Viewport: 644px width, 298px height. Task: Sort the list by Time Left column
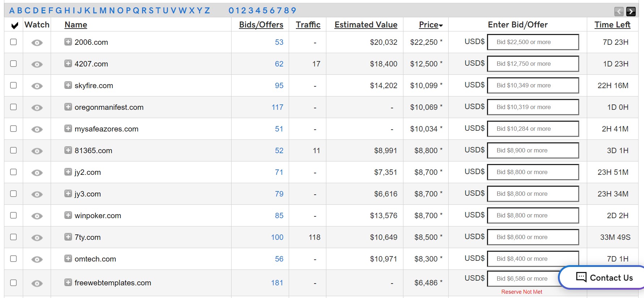click(x=612, y=25)
